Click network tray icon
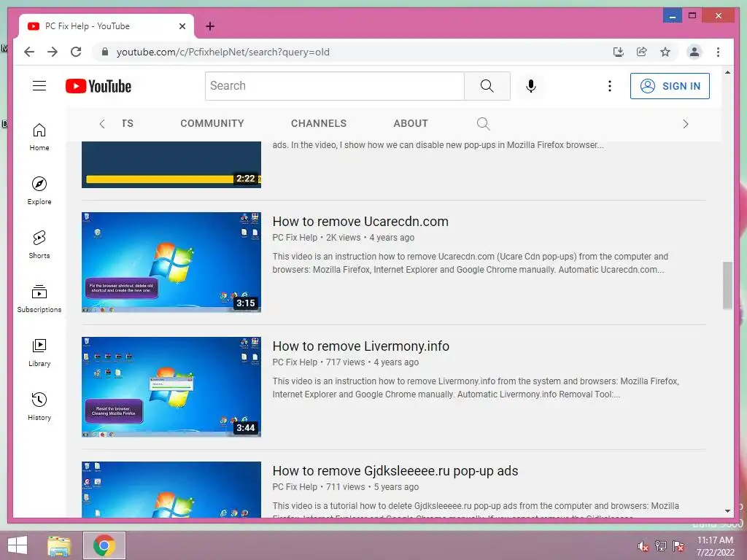This screenshot has height=560, width=747. click(661, 546)
